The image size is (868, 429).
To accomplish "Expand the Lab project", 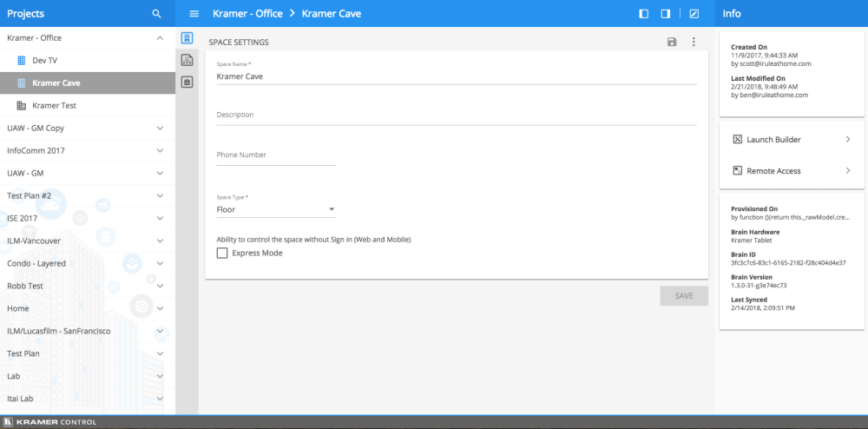I will (160, 376).
